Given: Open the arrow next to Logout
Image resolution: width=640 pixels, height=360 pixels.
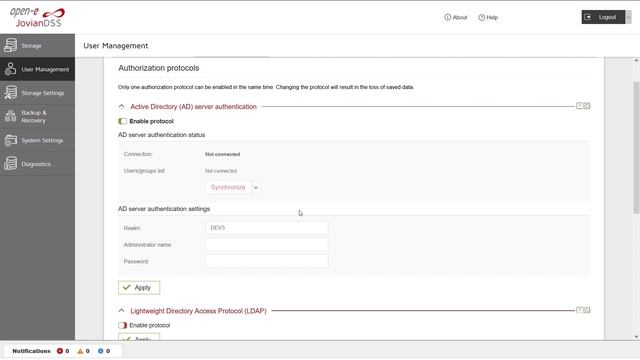Looking at the screenshot, I should (x=628, y=17).
